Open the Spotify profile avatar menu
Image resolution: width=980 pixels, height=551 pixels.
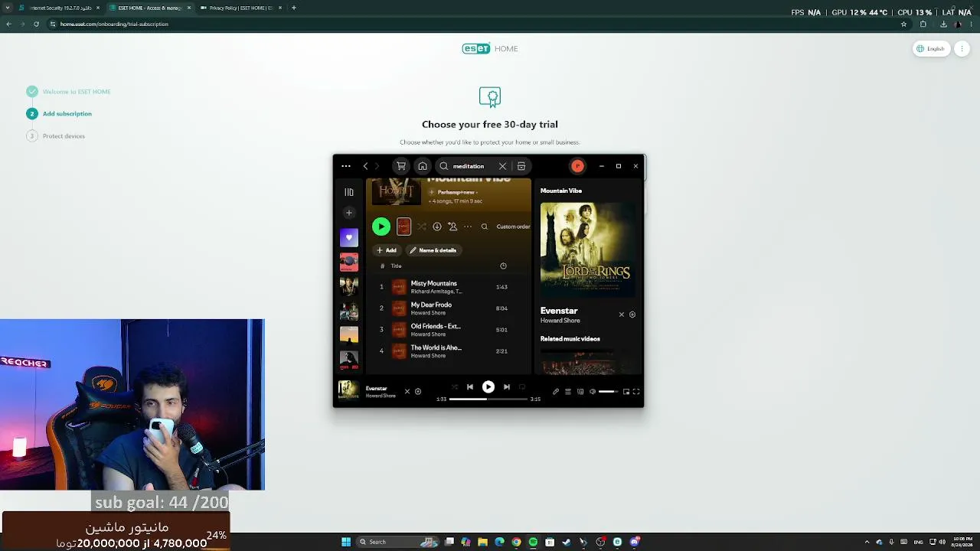coord(577,166)
